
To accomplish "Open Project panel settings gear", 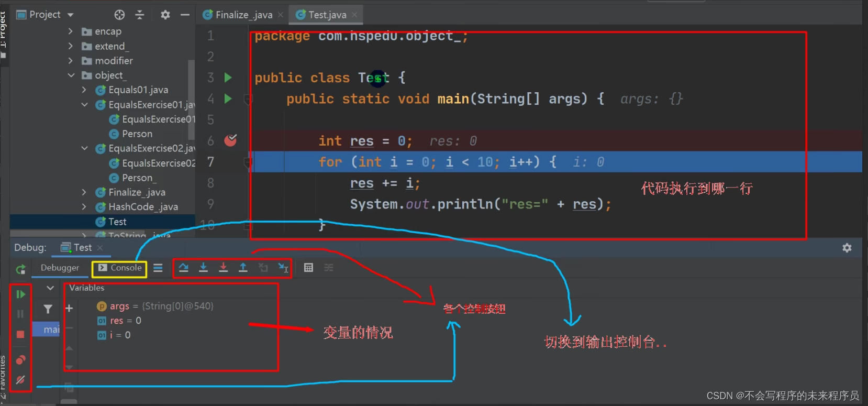I will [165, 15].
